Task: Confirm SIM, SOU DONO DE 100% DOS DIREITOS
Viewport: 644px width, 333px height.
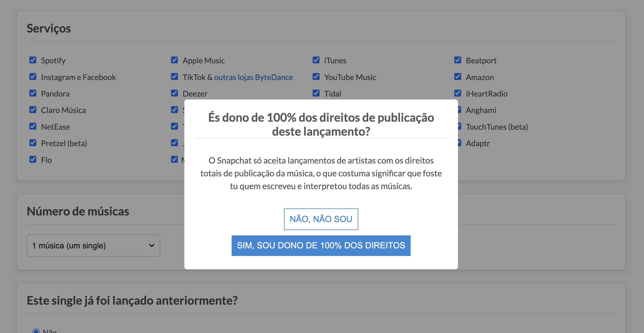Action: click(321, 246)
